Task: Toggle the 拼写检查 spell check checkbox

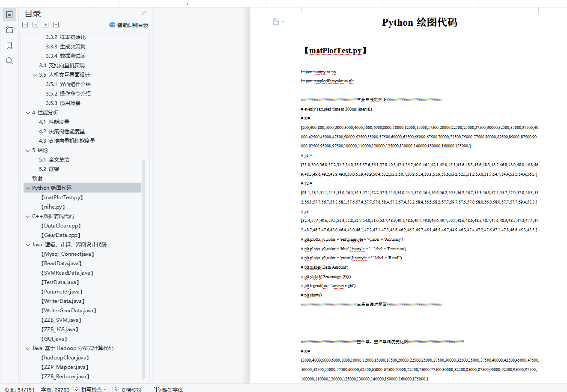Action: point(77,389)
